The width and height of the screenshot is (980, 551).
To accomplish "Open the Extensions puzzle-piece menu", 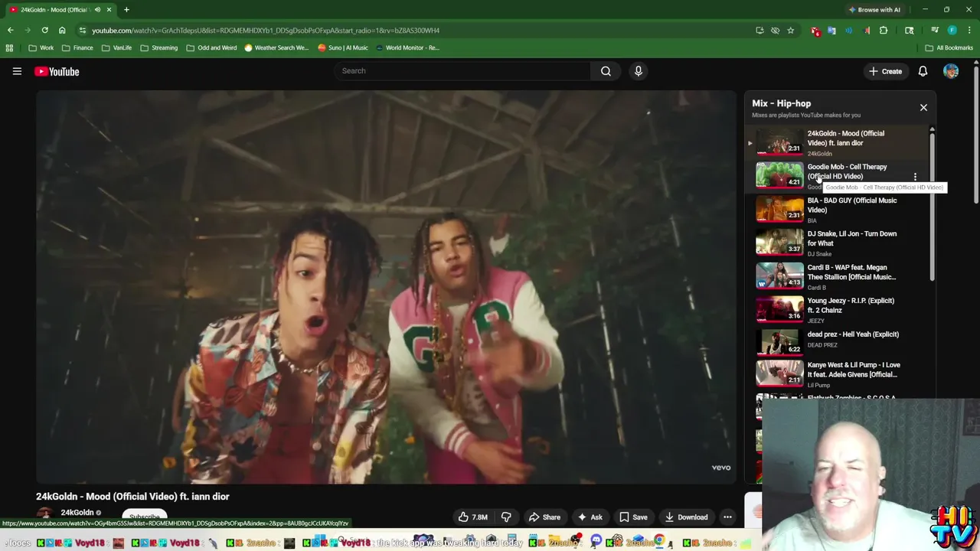I will (x=884, y=31).
